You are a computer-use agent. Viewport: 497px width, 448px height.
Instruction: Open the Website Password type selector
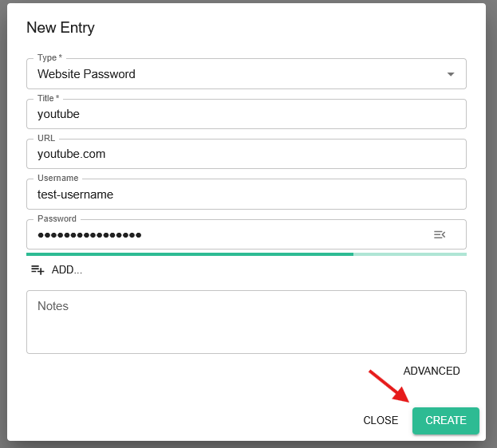tap(247, 74)
